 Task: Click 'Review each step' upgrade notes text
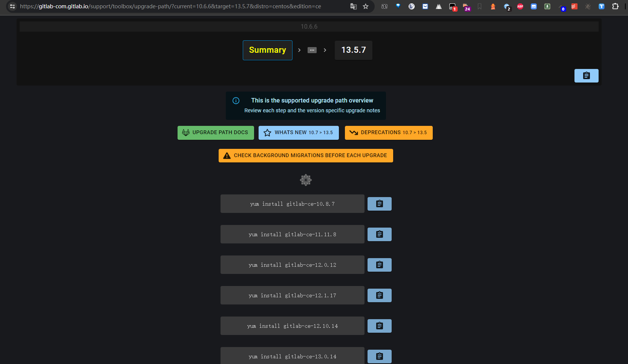[x=312, y=110]
